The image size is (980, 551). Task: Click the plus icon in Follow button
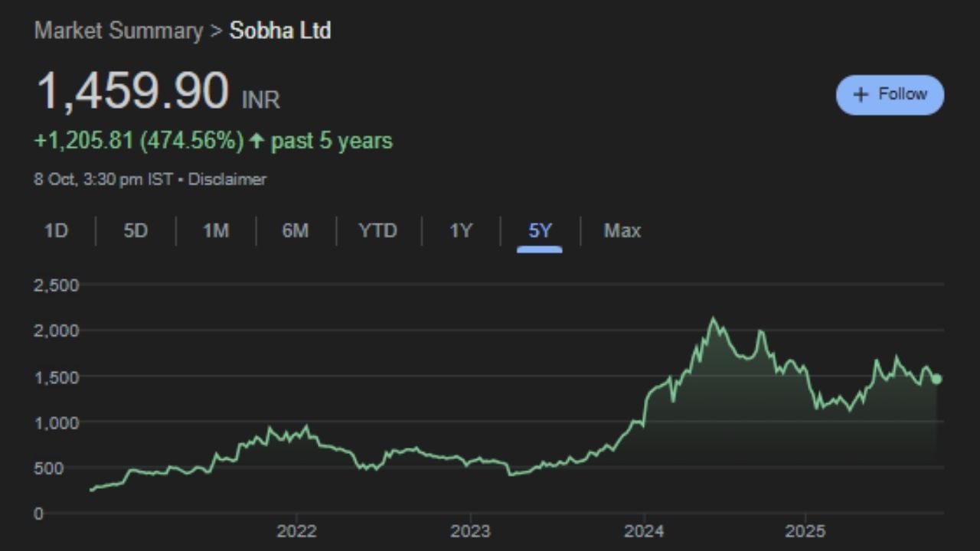click(x=861, y=94)
